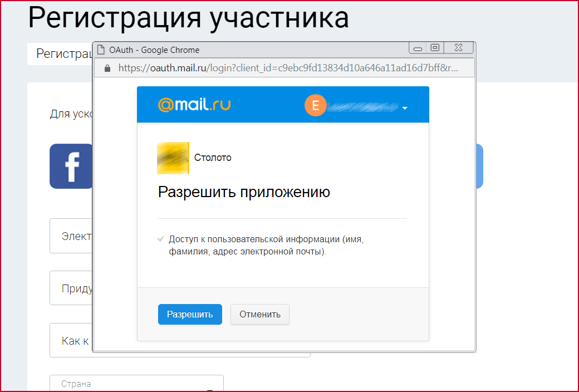Viewport: 579px width, 392px height.
Task: Click the blurred account email in mail.ru header
Action: (x=364, y=107)
